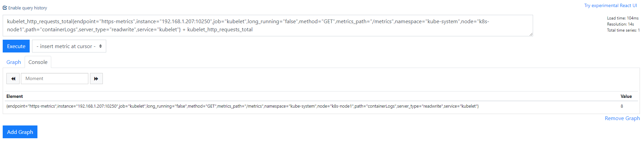Click the Total time series statistic
Image resolution: width=644 pixels, height=148 pixels.
[x=623, y=30]
